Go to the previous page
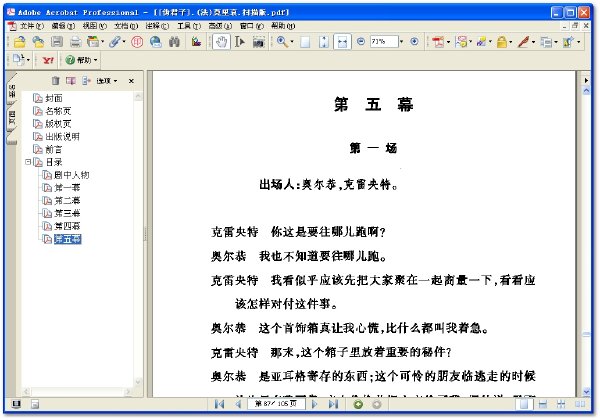This screenshot has width=600, height=420. [x=238, y=404]
